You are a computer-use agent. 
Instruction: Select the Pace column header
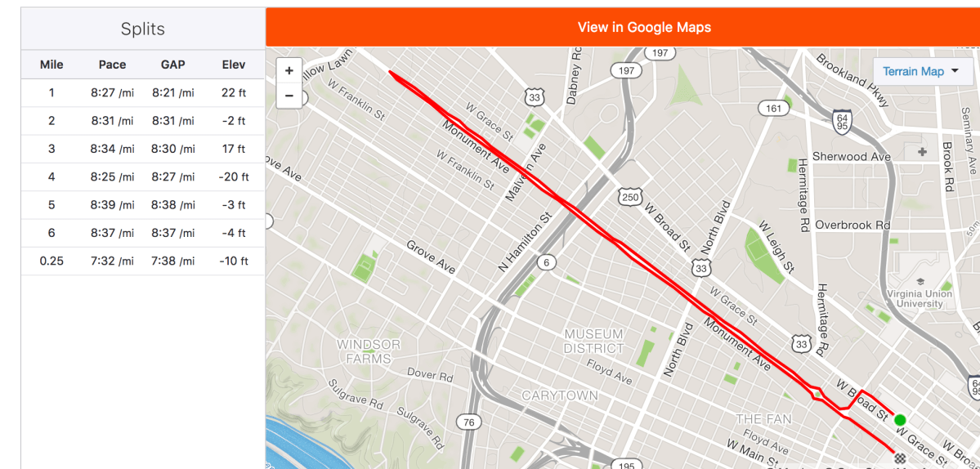[112, 65]
